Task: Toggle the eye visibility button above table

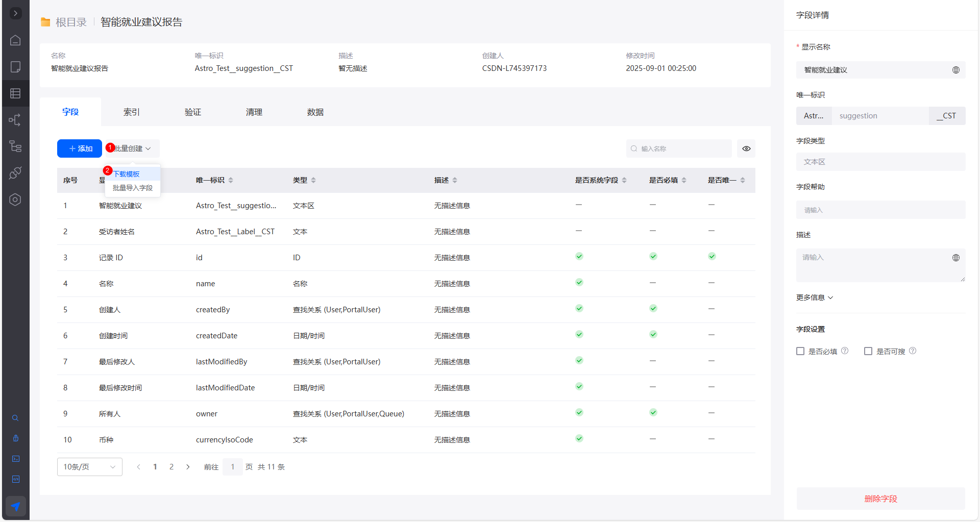Action: coord(746,148)
